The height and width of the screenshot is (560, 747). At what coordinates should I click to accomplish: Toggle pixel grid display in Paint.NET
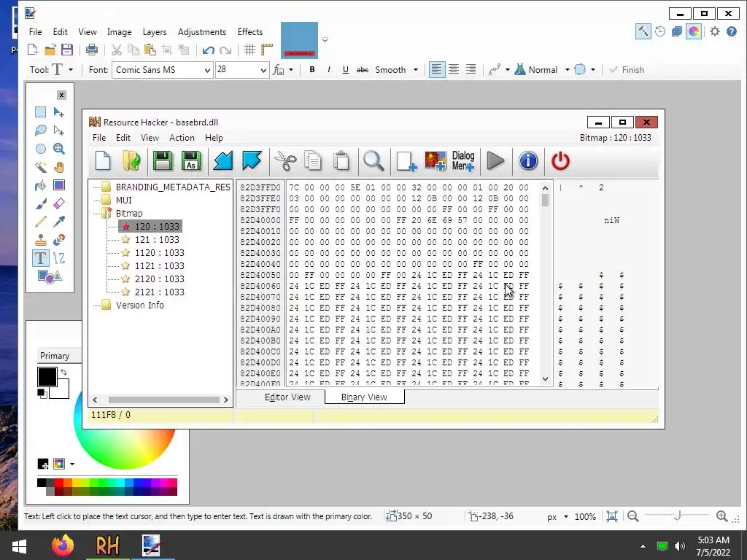[249, 50]
